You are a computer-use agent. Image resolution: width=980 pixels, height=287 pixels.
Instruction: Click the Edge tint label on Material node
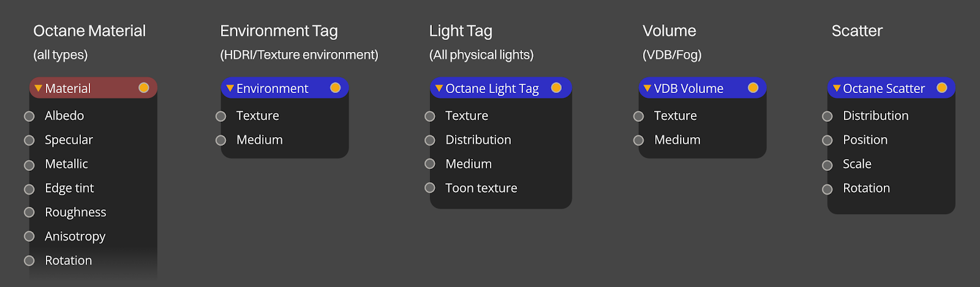(x=69, y=188)
